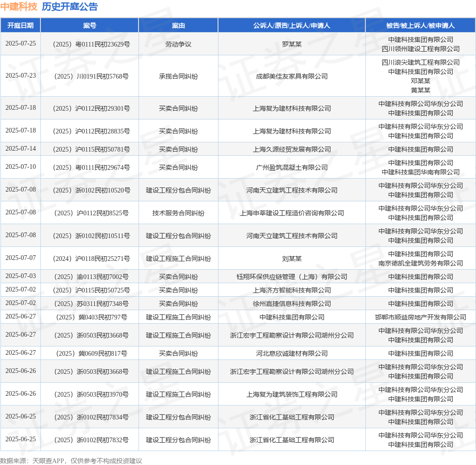Image resolution: width=476 pixels, height=465 pixels.
Task: Click the 承揽合同纠纷 cell
Action: tap(178, 76)
